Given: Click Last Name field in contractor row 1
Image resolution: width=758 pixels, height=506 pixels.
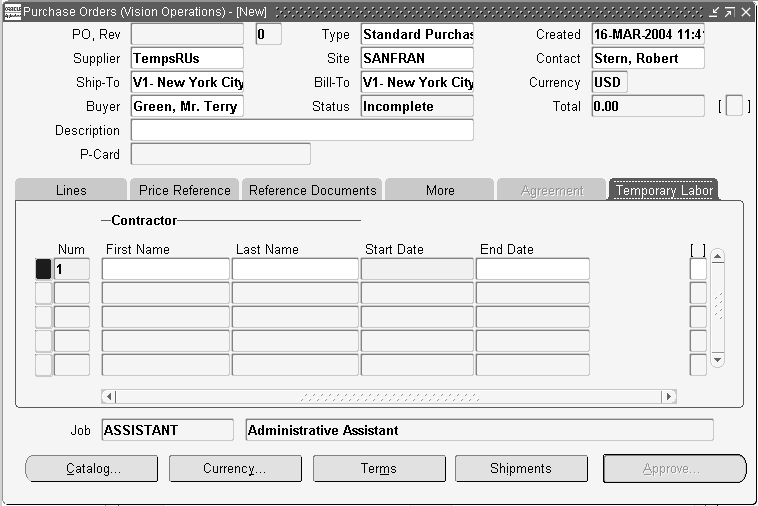Looking at the screenshot, I should point(295,269).
